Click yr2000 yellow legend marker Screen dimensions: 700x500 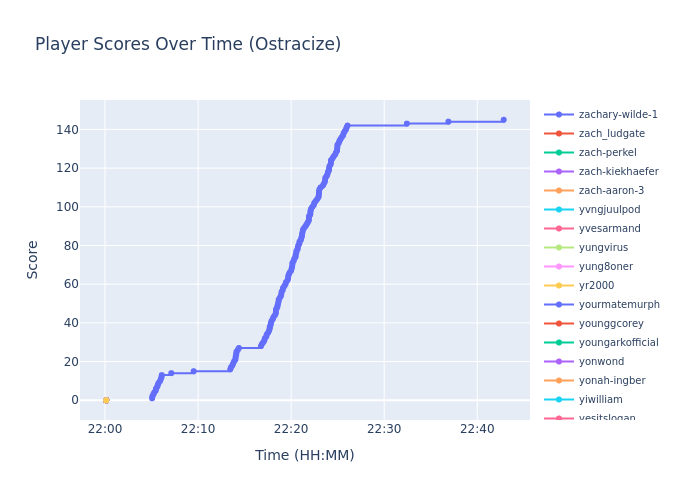pyautogui.click(x=559, y=286)
